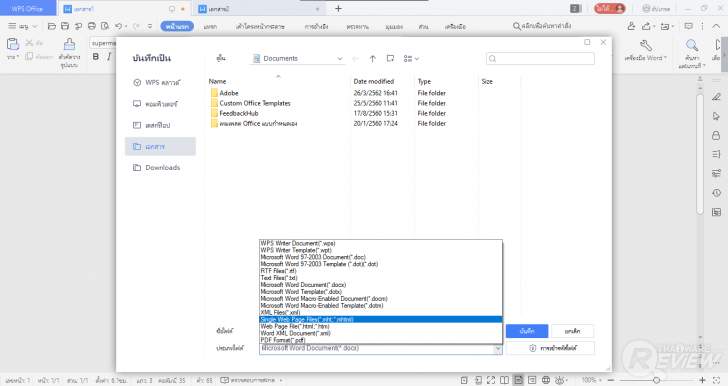The width and height of the screenshot is (728, 386).
Task: Open the share export icon in ribbon
Action: click(647, 26)
